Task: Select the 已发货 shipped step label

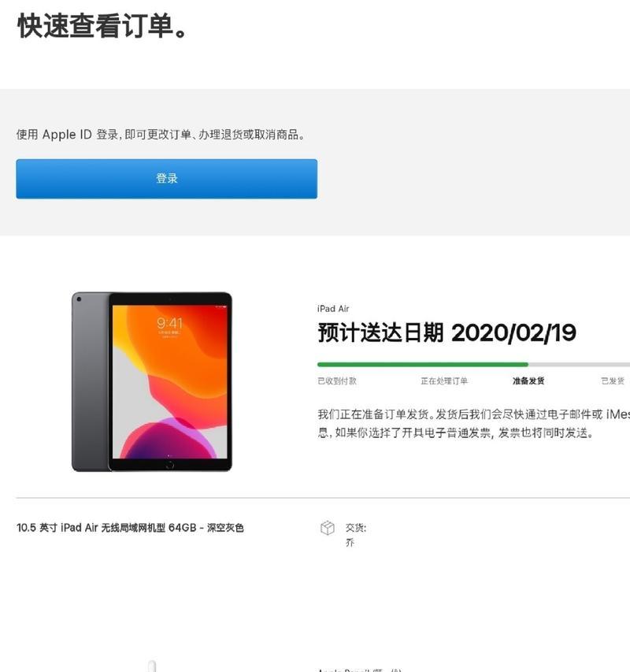Action: [613, 381]
